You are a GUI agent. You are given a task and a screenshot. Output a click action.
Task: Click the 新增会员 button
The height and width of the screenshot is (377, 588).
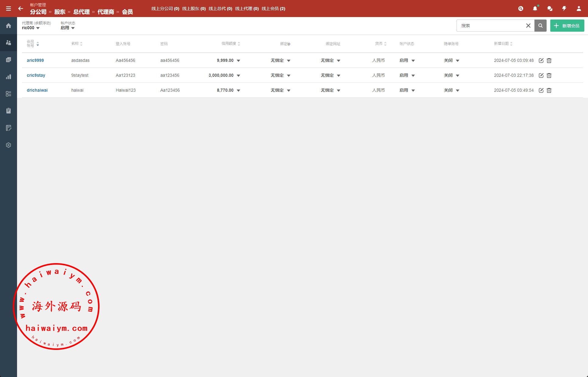[x=567, y=26]
